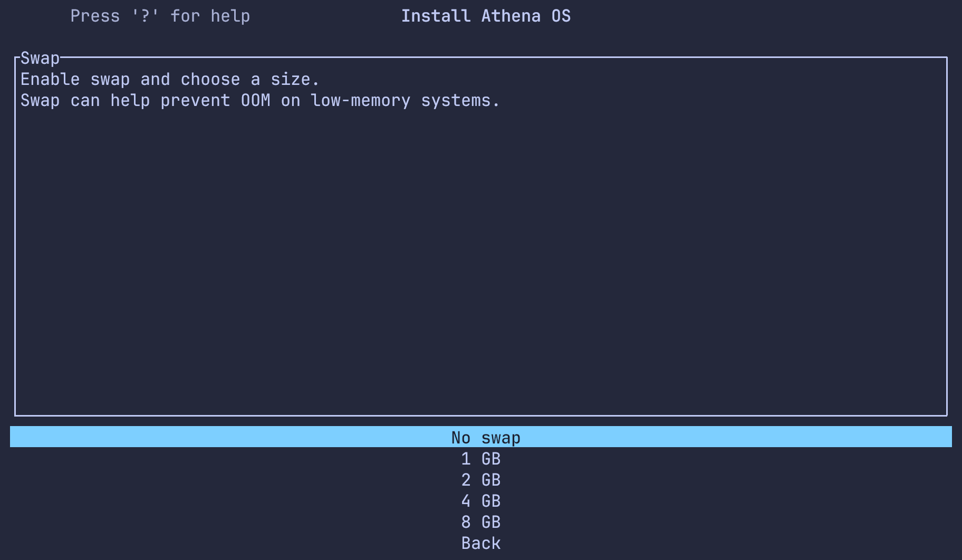Click the word choose in the first line
Viewport: 962px width, 560px height.
point(210,79)
